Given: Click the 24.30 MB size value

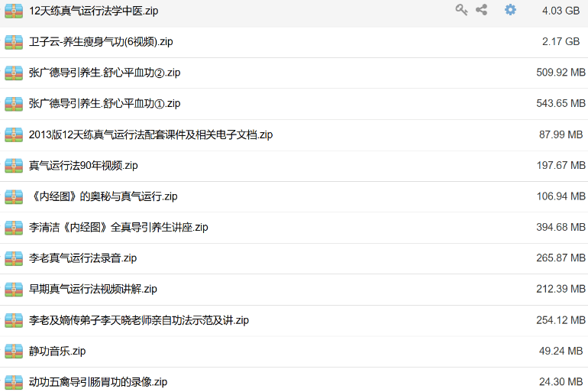Looking at the screenshot, I should 561,382.
